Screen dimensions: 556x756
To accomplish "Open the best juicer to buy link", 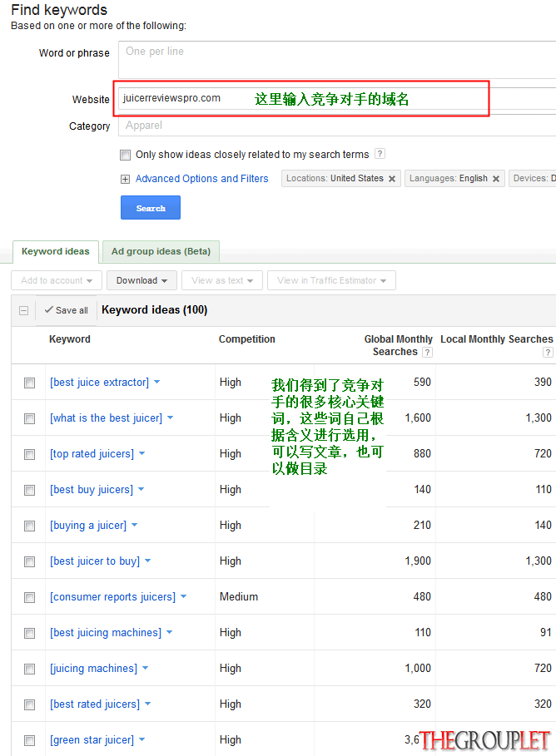I will [x=95, y=561].
